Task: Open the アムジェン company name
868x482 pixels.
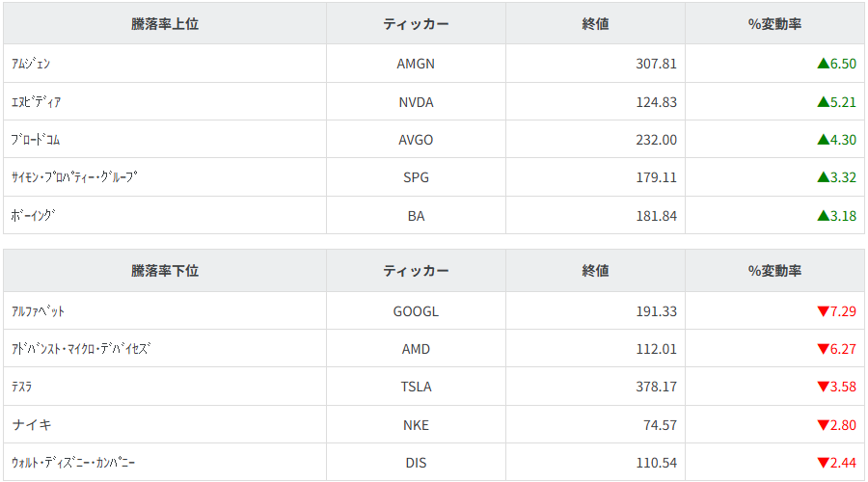Action: coord(31,64)
